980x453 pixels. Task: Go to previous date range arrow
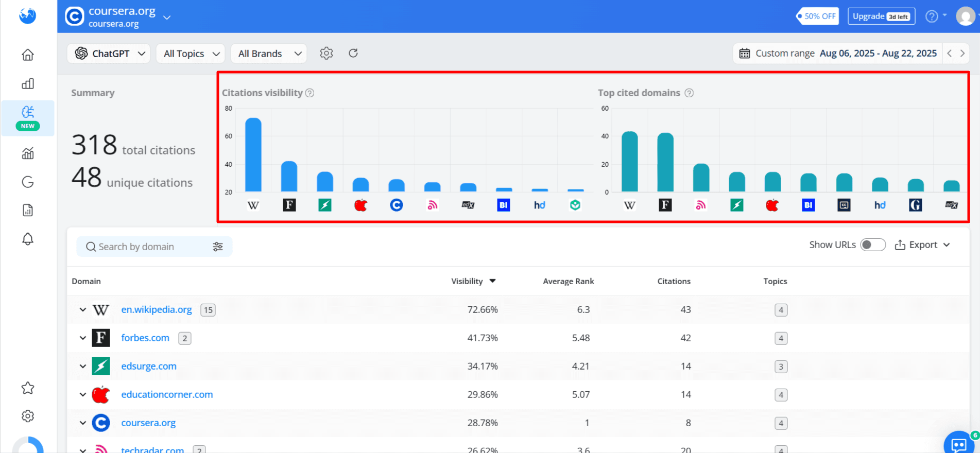click(950, 53)
